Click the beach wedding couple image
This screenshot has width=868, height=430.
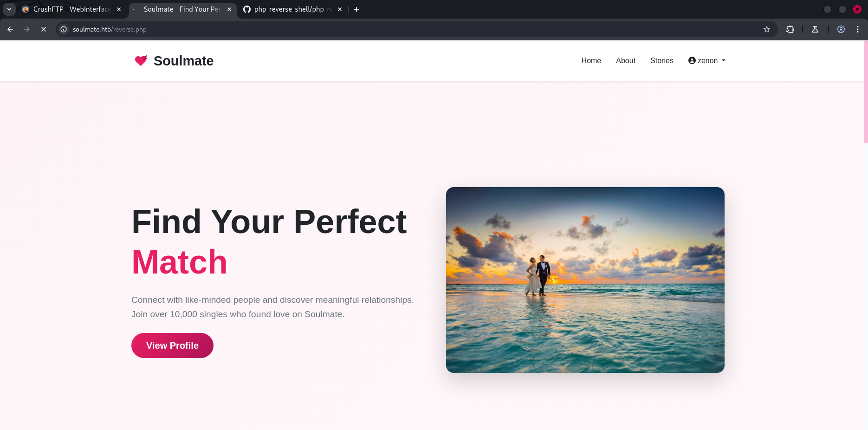(585, 280)
